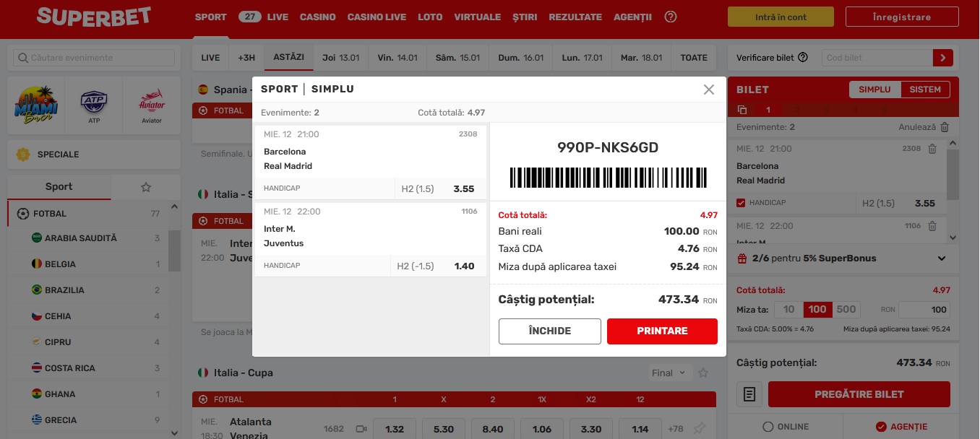Click the search magnifier in Căutare evenimente
The image size is (980, 439).
tap(22, 58)
